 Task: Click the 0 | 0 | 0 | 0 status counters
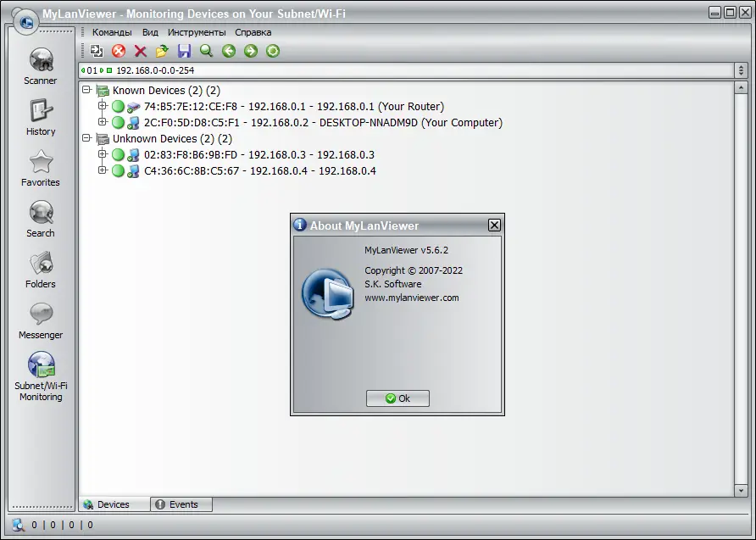click(63, 525)
